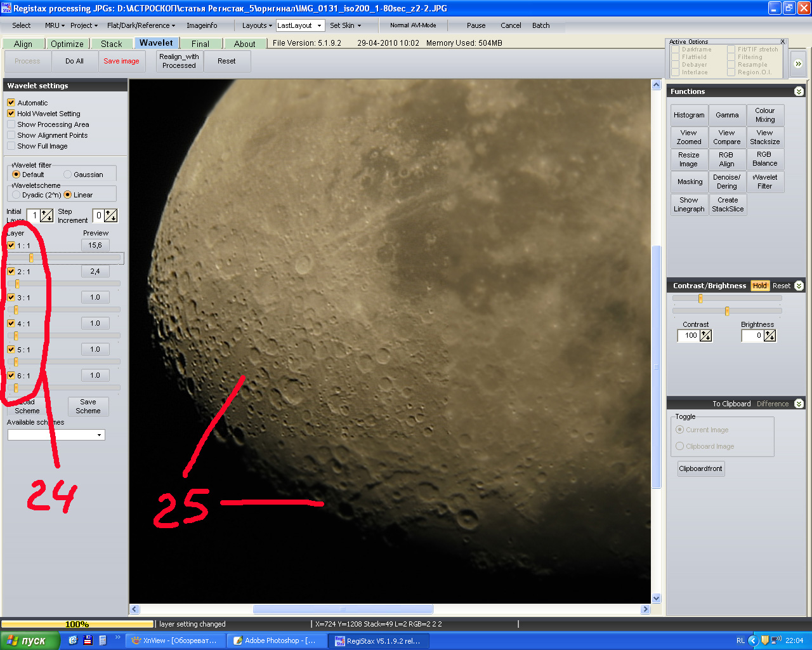Screen dimensions: 812x650
Task: Uncheck the Automatic checkbox
Action: [x=11, y=103]
